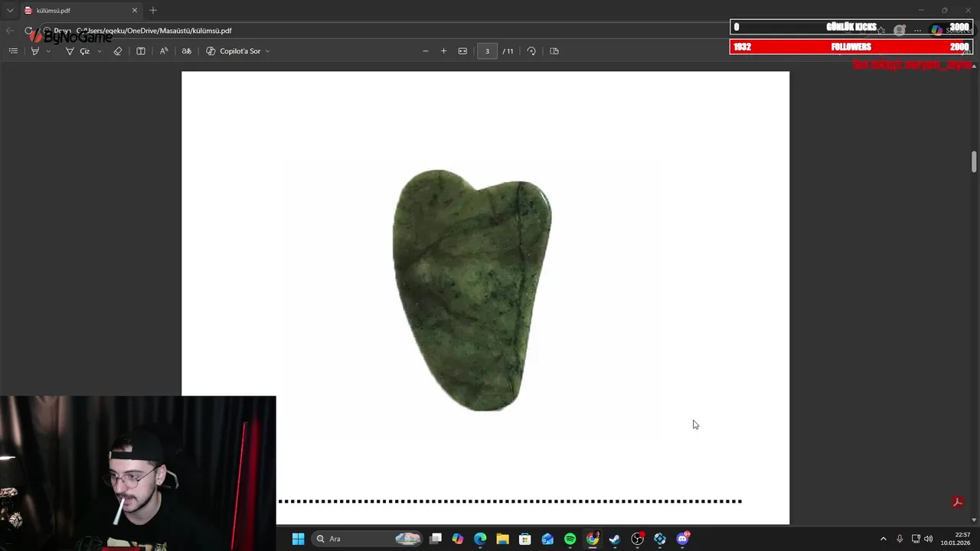Open Copilot'a Sor

coord(234,51)
